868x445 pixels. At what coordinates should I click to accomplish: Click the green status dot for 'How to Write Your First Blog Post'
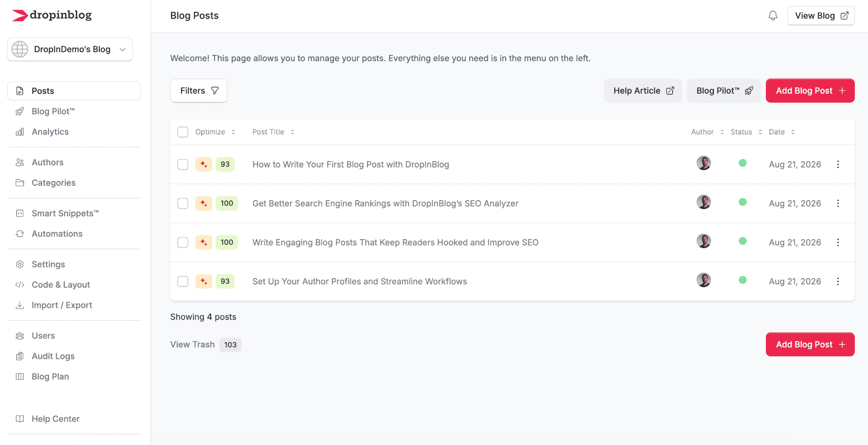[743, 163]
